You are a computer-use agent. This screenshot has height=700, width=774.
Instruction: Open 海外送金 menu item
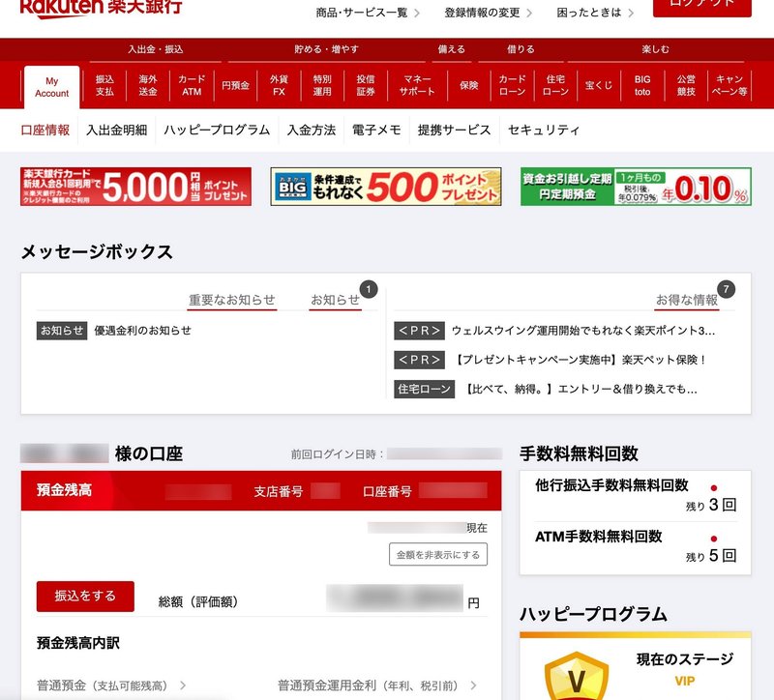[148, 85]
